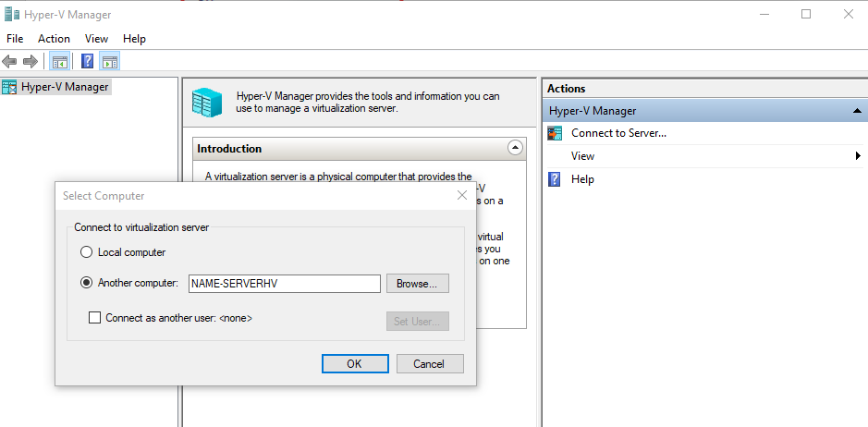Screen dimensions: 868x427
Task: Confirm the dialog with the OK button
Action: (x=355, y=364)
